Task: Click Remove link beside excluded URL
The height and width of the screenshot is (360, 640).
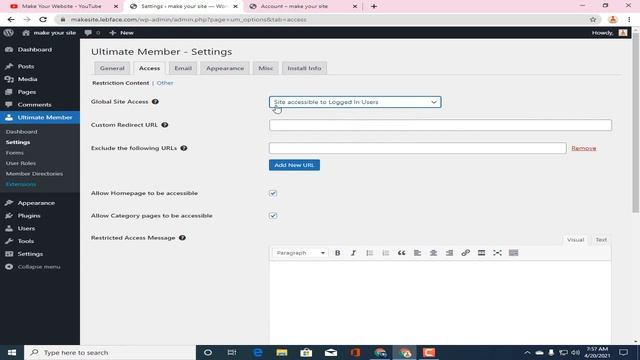Action: click(584, 148)
